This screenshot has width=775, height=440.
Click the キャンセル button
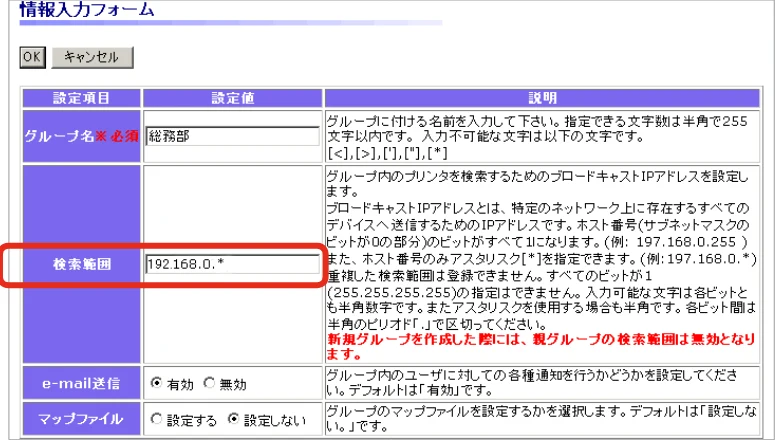click(x=92, y=57)
